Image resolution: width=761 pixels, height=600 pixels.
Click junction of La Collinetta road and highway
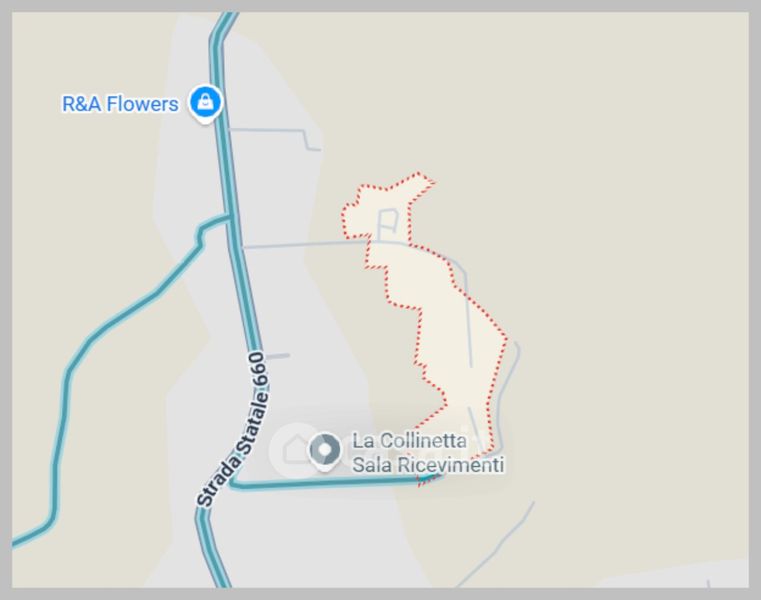point(234,483)
